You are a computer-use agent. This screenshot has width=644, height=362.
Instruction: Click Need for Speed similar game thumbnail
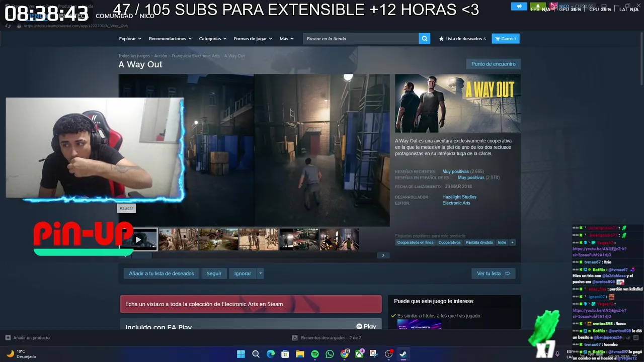[419, 325]
